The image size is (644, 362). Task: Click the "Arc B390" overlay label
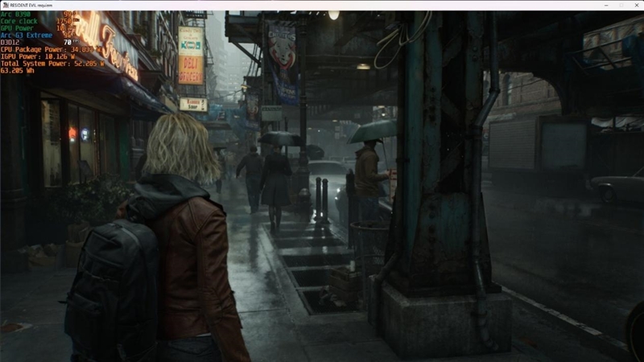(15, 14)
